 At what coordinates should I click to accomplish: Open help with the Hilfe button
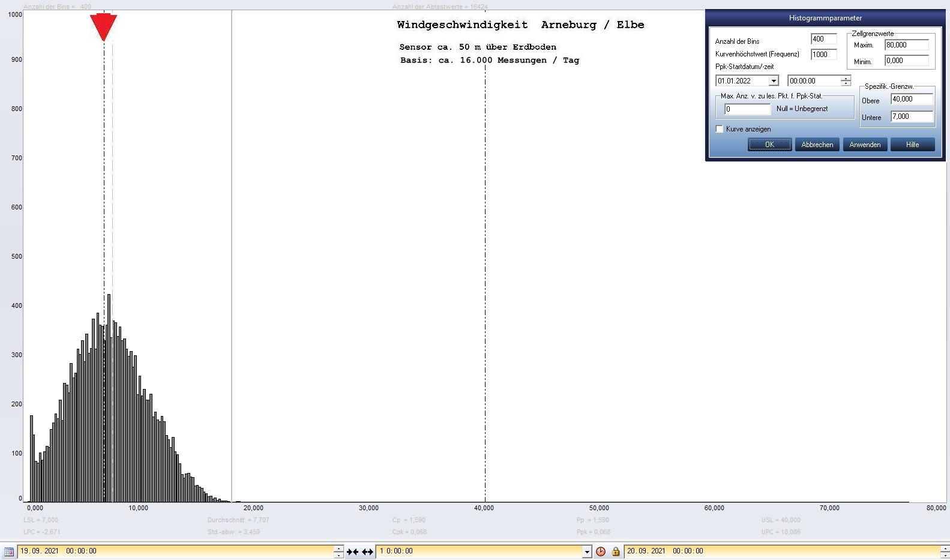[912, 145]
